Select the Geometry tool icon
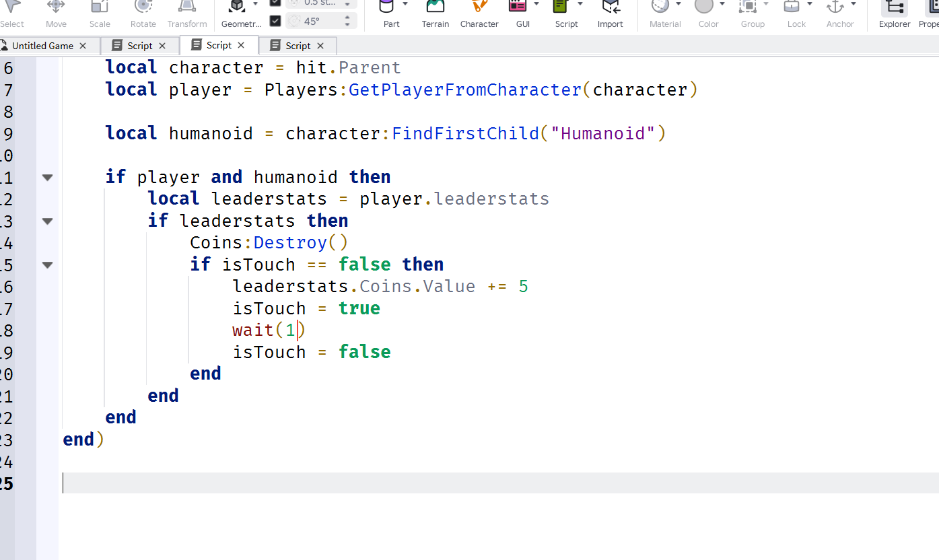The width and height of the screenshot is (939, 560). point(236,8)
